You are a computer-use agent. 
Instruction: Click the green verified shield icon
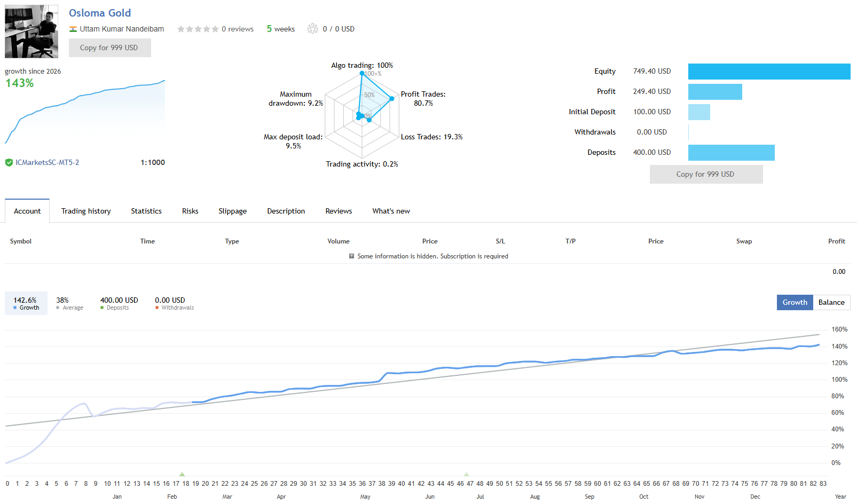9,162
